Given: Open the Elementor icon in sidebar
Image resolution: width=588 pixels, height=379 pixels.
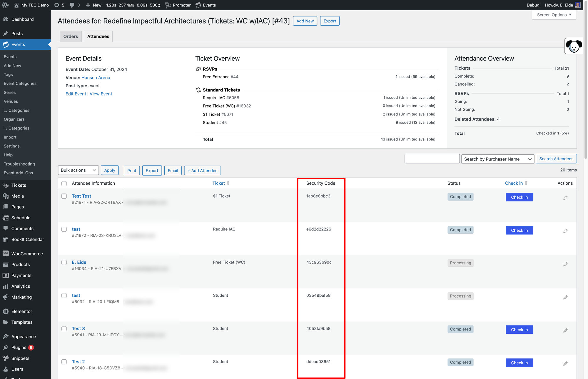Looking at the screenshot, I should pos(6,311).
